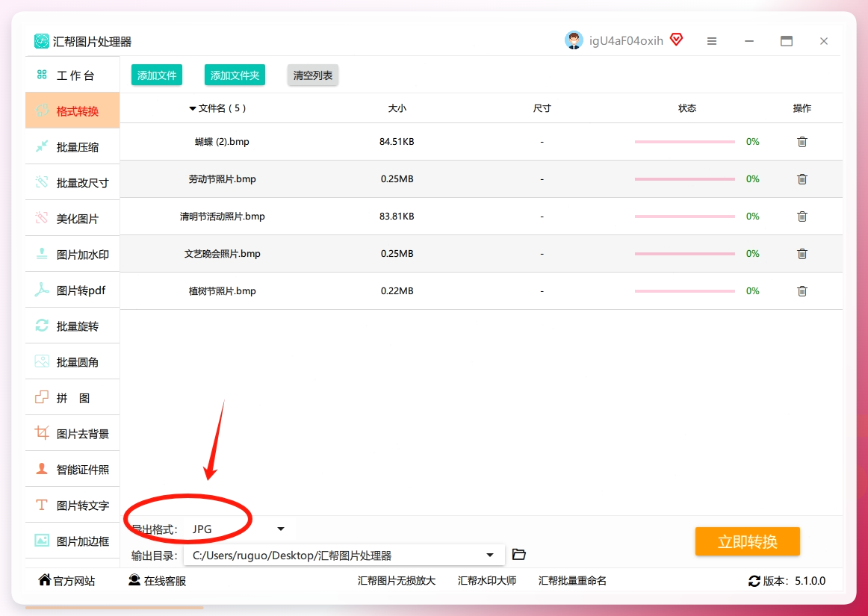
Task: Expand the output directory path dropdown
Action: click(490, 555)
